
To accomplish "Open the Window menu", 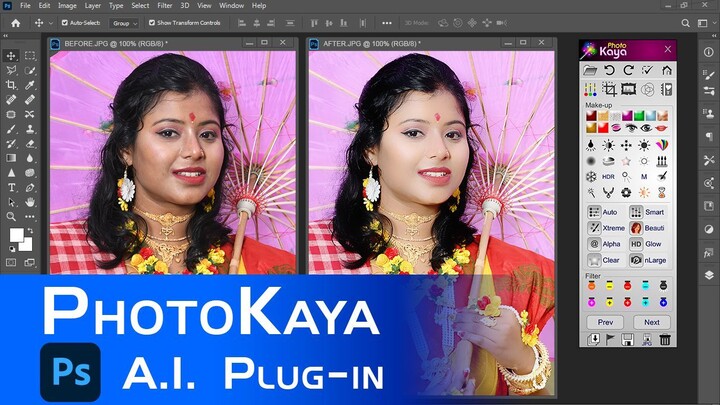I will coord(231,6).
